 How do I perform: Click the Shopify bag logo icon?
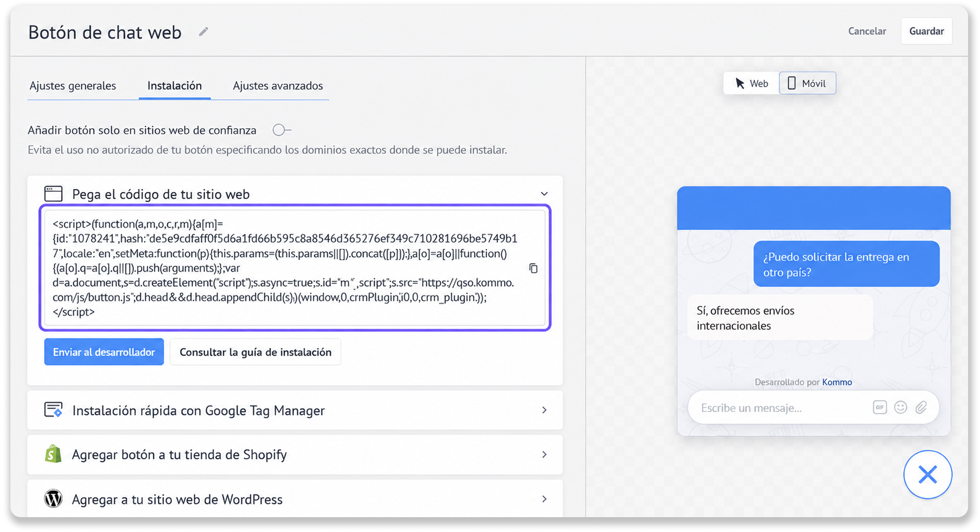[x=53, y=454]
